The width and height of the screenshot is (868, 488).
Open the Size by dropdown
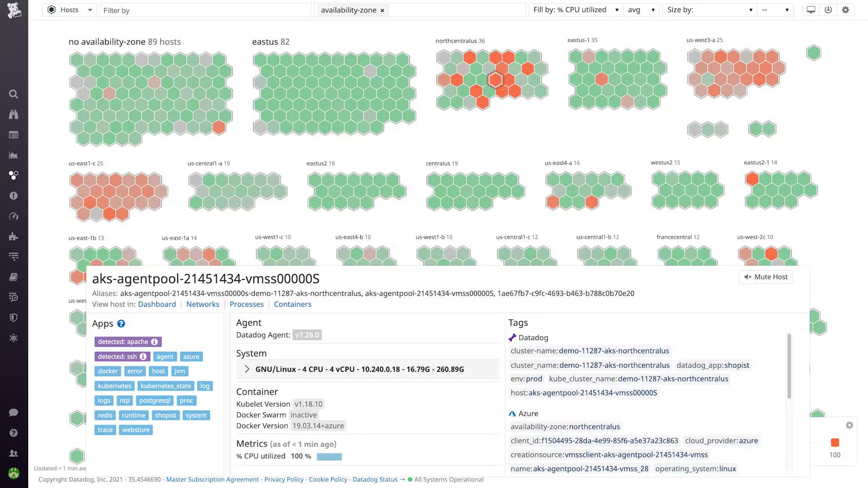coord(709,9)
